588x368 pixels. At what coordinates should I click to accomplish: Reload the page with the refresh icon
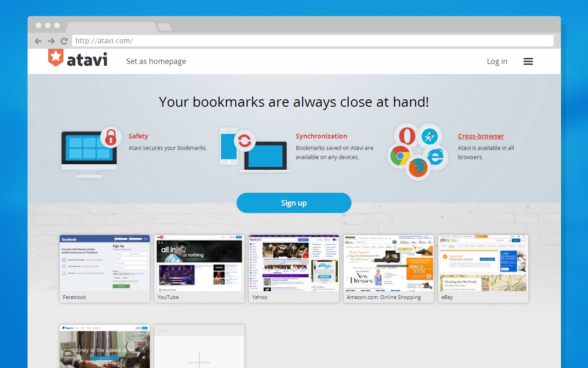pos(64,41)
